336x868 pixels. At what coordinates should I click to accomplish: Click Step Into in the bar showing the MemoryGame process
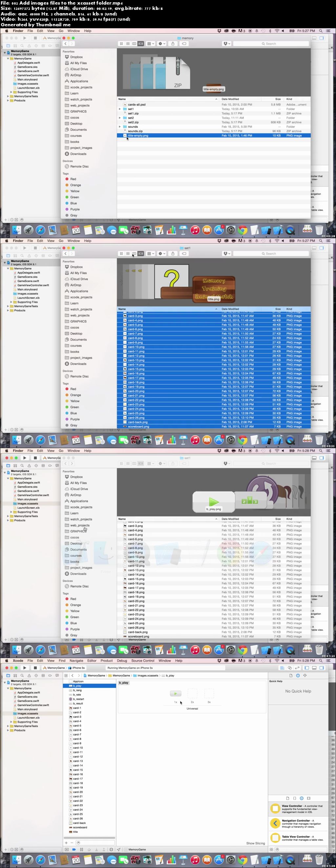pos(96,850)
